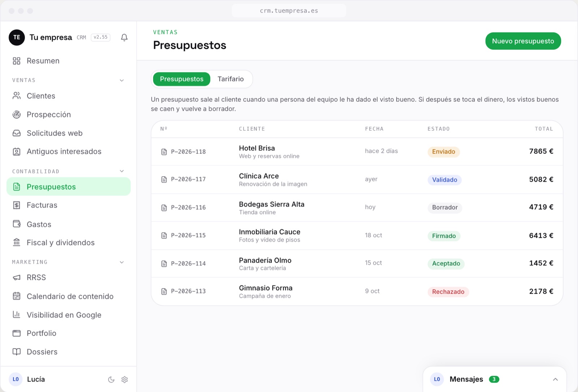
Task: Click the Facturas receipt icon
Action: (17, 205)
